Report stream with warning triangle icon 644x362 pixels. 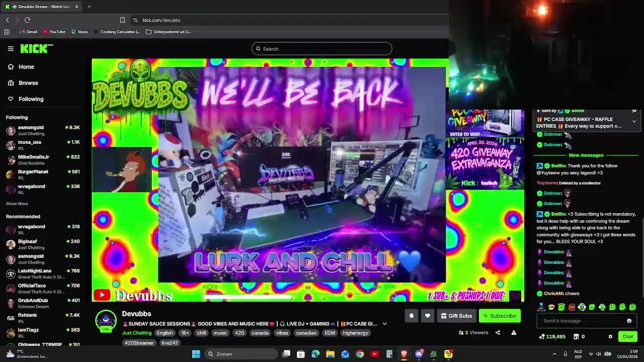514,332
